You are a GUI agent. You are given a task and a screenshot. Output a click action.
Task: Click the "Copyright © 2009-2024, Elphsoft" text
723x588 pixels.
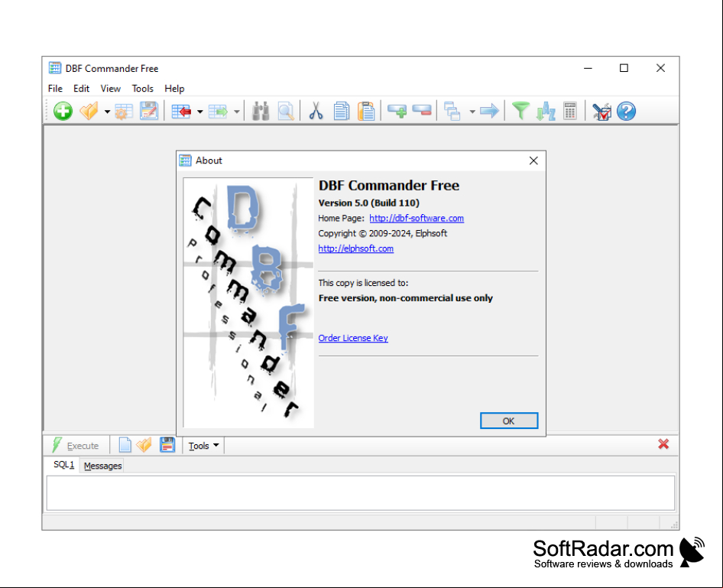(x=383, y=233)
